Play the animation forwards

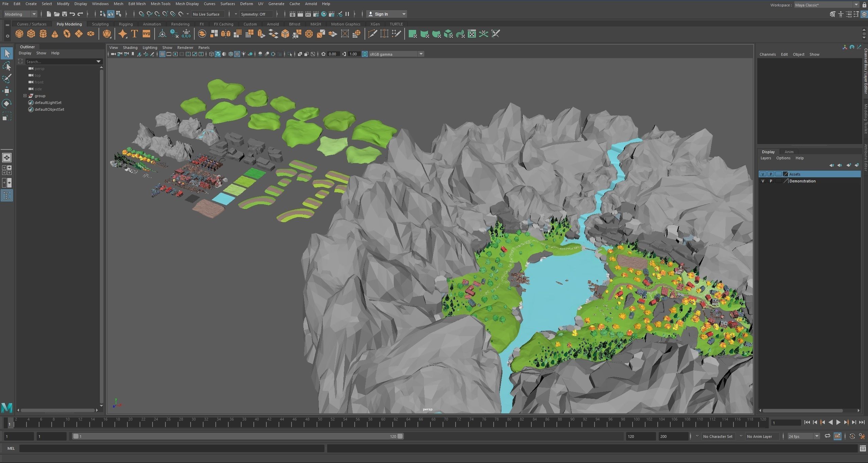[x=838, y=422]
